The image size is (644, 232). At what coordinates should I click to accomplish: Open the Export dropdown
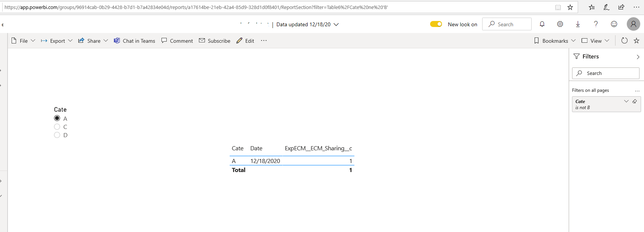pos(57,40)
